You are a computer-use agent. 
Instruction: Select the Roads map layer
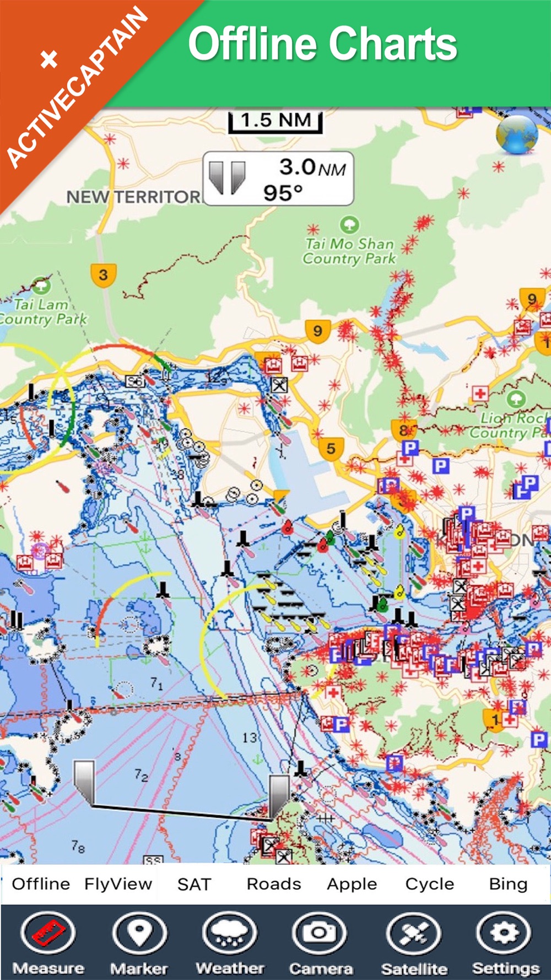(x=274, y=884)
